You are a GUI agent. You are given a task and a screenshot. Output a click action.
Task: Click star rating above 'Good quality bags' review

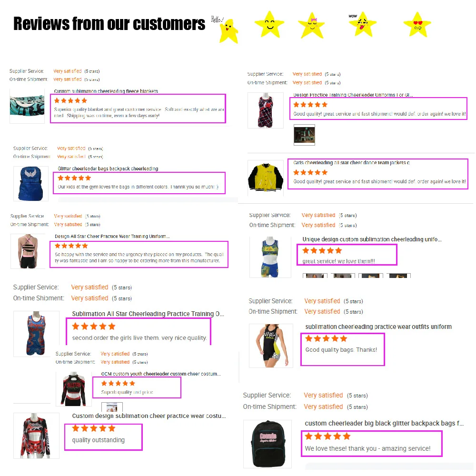(x=326, y=338)
